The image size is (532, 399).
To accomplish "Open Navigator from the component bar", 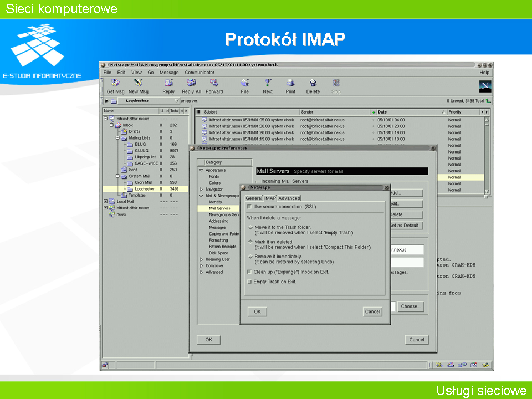I will 439,365.
